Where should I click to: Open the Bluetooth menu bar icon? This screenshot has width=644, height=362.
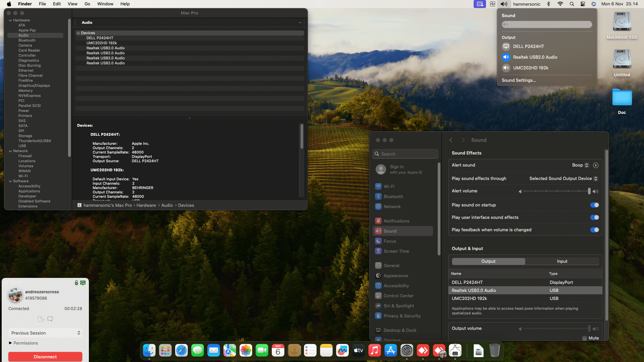point(549,4)
